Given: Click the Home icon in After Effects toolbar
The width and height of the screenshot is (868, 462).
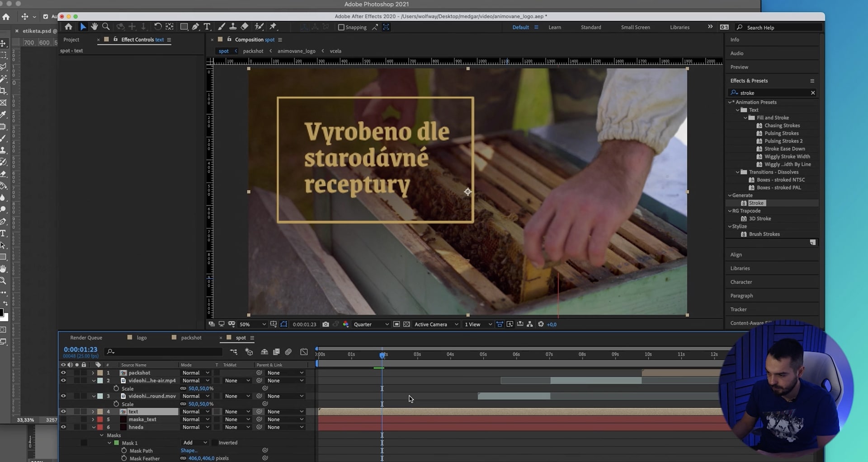Looking at the screenshot, I should coord(68,27).
